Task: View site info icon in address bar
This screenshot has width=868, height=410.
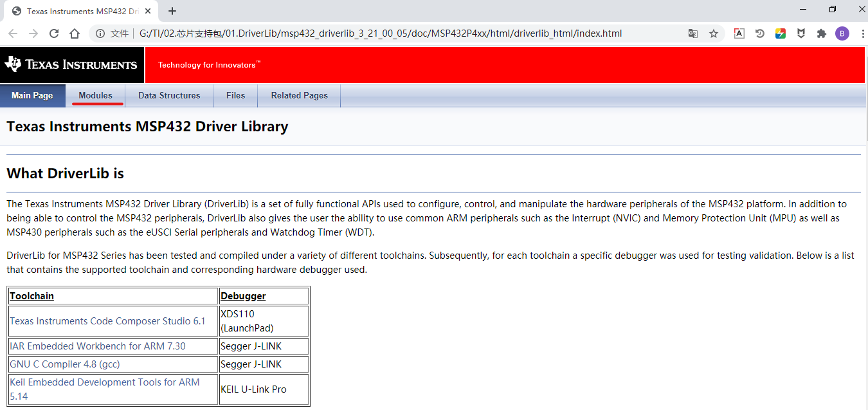Action: [100, 33]
